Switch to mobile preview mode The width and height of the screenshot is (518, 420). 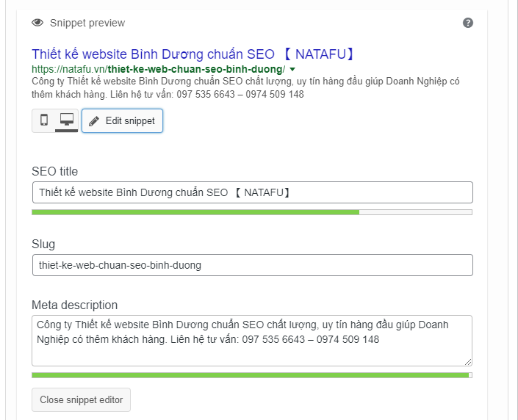[44, 120]
